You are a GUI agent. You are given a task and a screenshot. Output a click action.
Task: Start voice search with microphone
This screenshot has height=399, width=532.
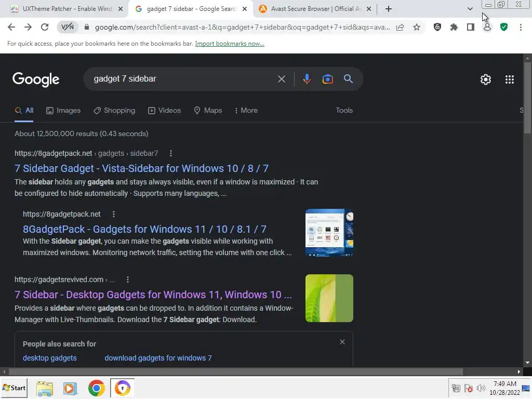coord(307,79)
